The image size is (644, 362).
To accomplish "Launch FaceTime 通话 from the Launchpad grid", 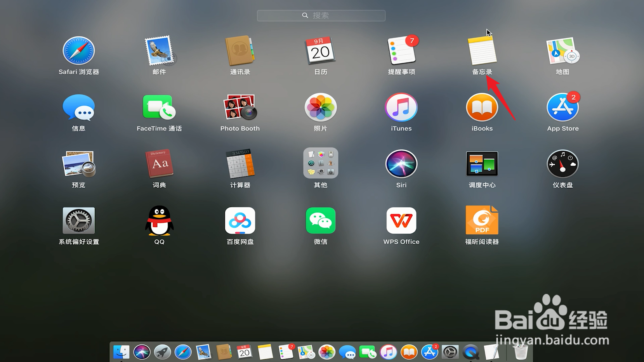I will pyautogui.click(x=160, y=107).
